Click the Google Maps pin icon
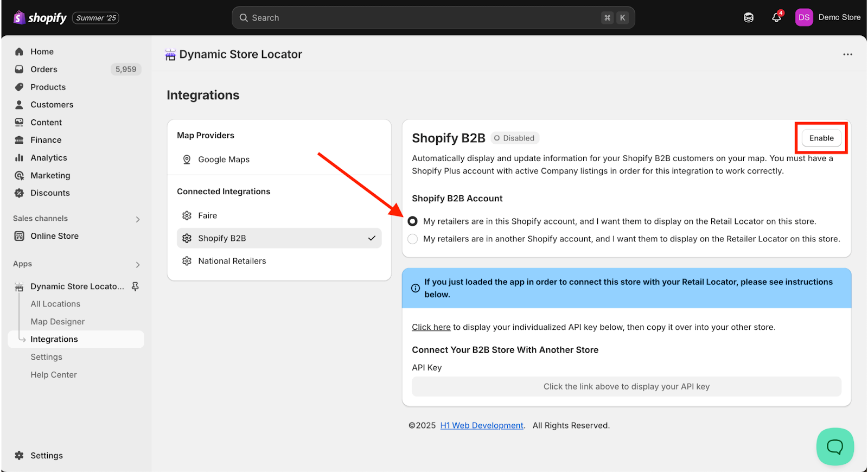868x472 pixels. point(187,160)
